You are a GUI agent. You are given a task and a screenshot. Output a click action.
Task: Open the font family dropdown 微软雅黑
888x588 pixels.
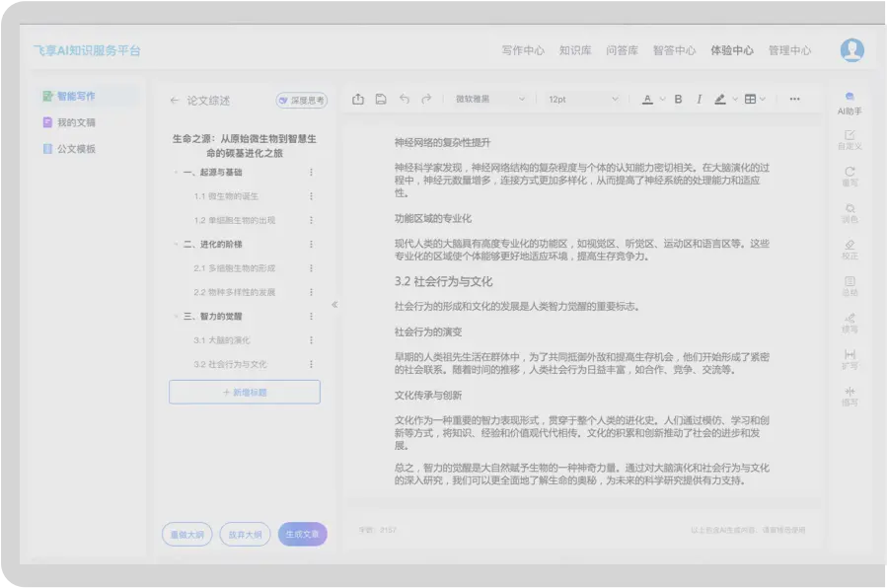click(x=490, y=99)
